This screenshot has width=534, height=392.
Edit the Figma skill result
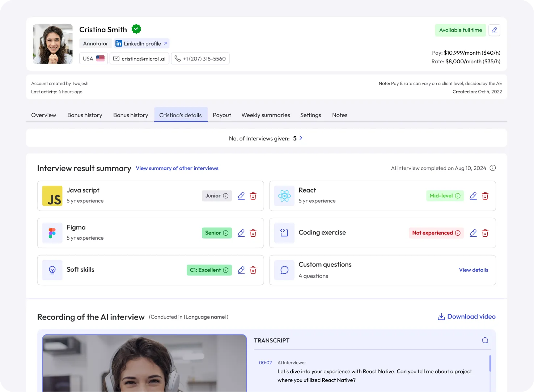click(x=241, y=233)
